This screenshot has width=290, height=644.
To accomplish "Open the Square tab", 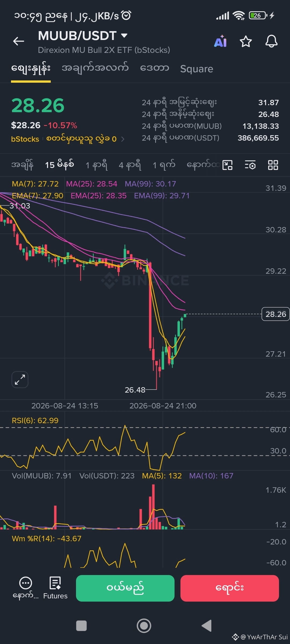I will click(197, 69).
